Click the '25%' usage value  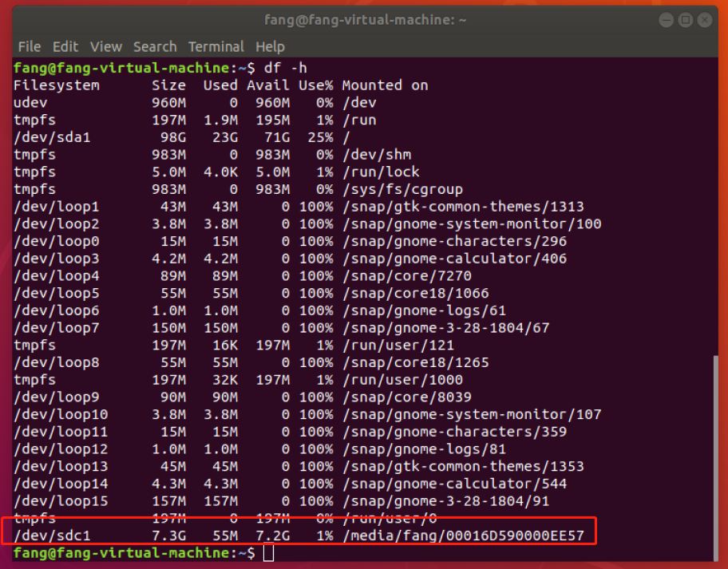320,137
